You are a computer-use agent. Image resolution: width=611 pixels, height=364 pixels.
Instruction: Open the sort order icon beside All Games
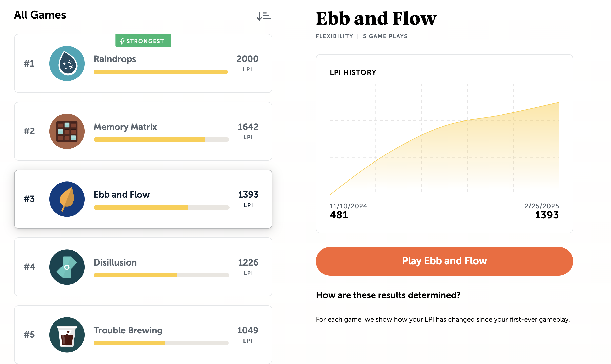coord(263,16)
